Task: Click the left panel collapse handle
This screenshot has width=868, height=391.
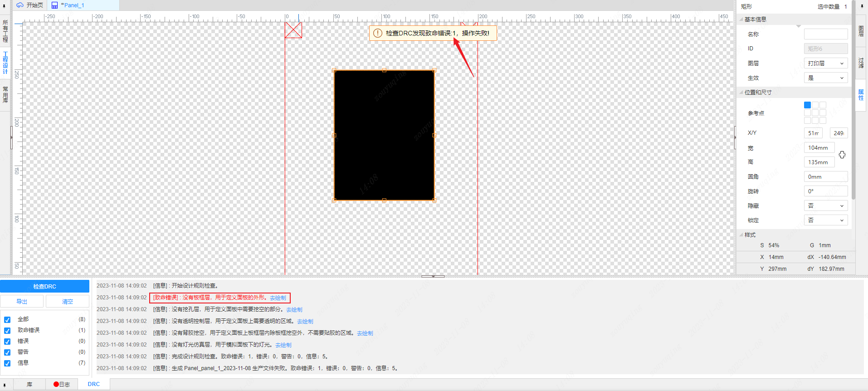Action: pos(11,137)
